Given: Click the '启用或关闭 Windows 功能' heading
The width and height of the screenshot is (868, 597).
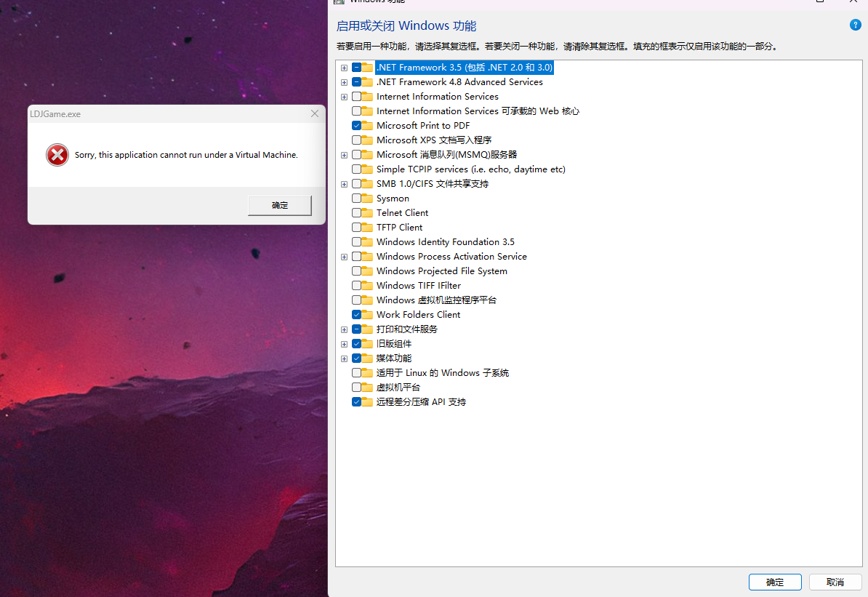Looking at the screenshot, I should pyautogui.click(x=406, y=26).
